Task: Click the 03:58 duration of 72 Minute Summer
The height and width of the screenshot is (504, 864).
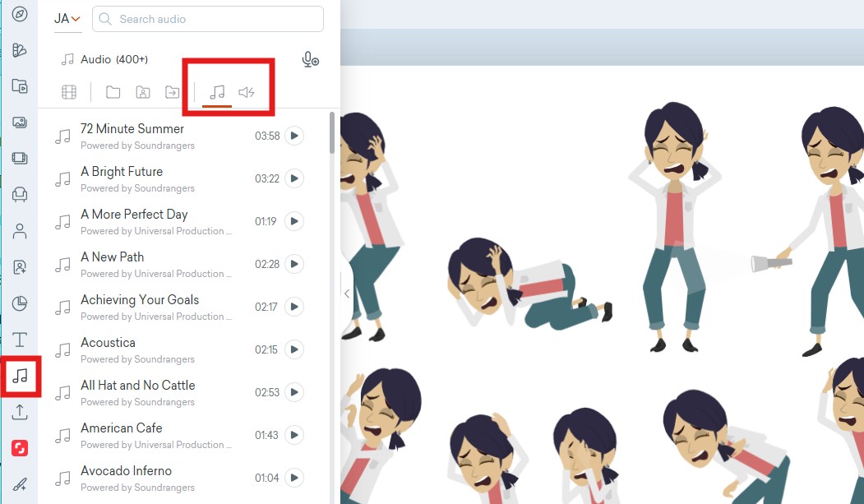Action: [x=267, y=136]
